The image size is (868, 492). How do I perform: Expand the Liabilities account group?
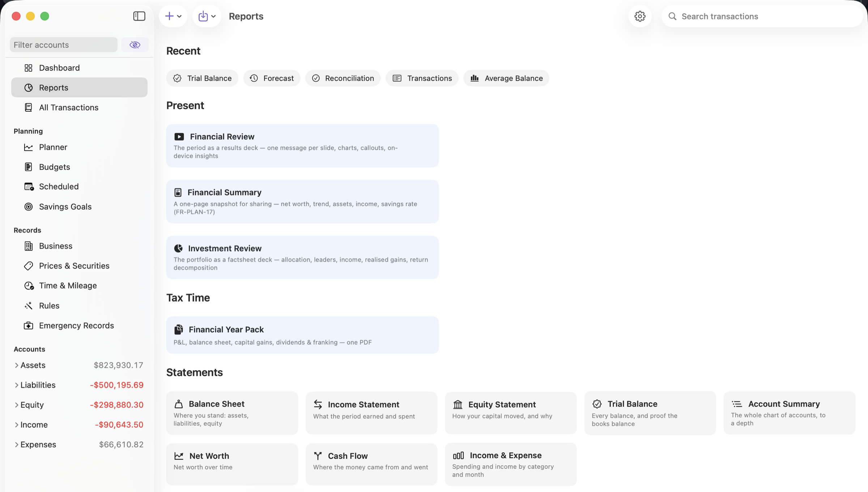pyautogui.click(x=16, y=385)
